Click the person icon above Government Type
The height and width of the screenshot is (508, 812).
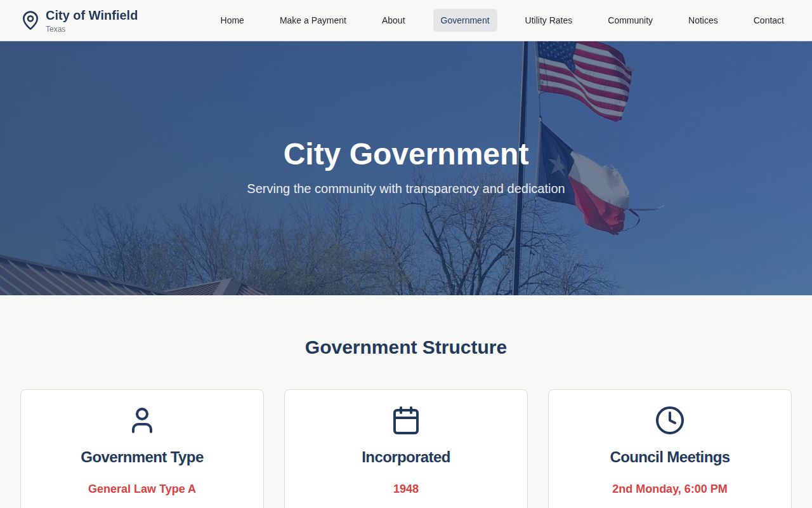click(x=142, y=420)
